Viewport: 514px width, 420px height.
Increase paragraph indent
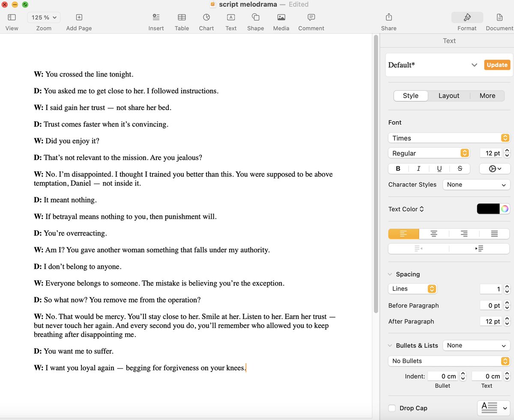coord(479,248)
